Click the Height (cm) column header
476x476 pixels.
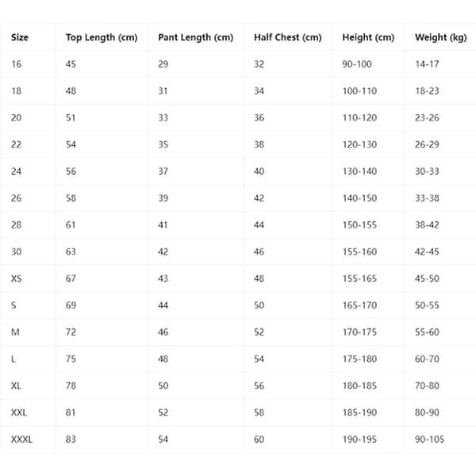[x=368, y=37]
